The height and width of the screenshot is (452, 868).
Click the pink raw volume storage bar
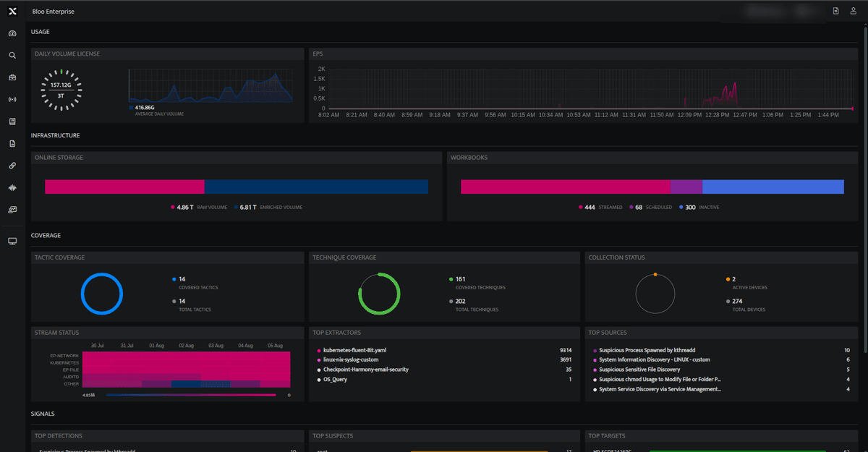(124, 187)
